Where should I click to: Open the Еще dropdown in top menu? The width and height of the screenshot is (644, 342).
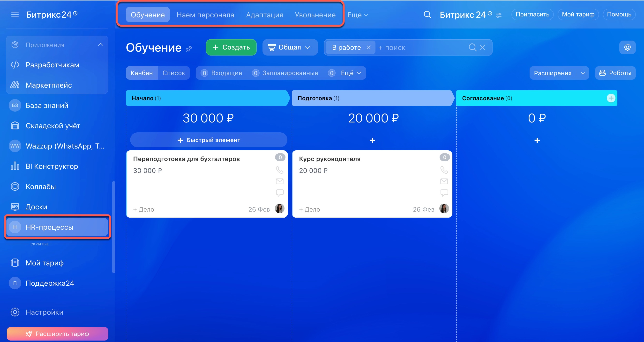358,15
